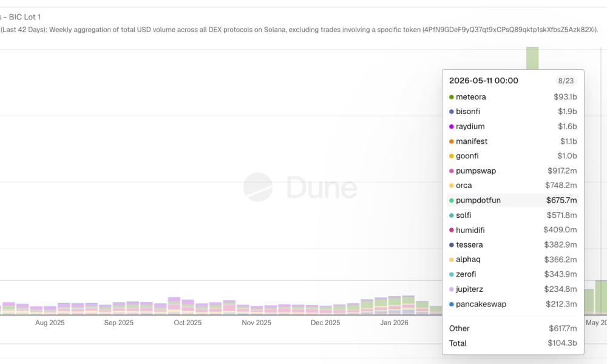The width and height of the screenshot is (607, 364).
Task: Click the Other $617.7m row
Action: (512, 328)
